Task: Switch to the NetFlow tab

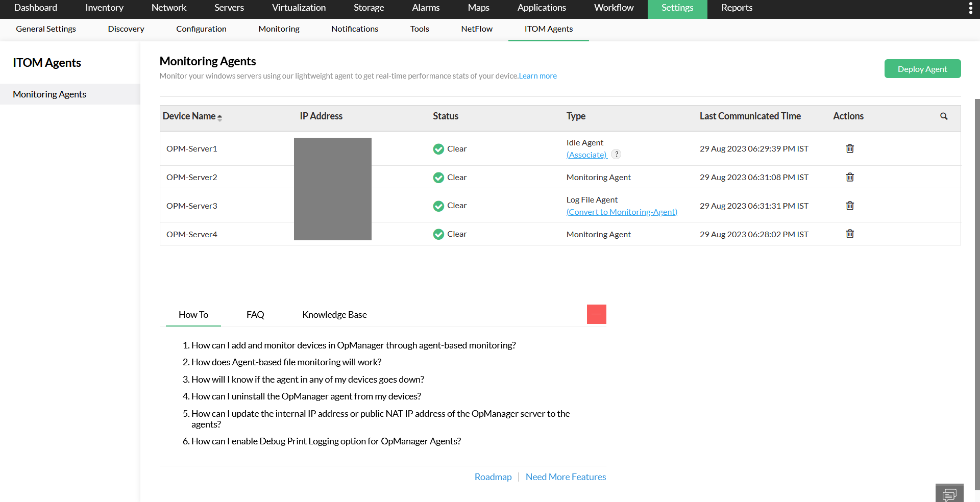Action: click(x=477, y=29)
